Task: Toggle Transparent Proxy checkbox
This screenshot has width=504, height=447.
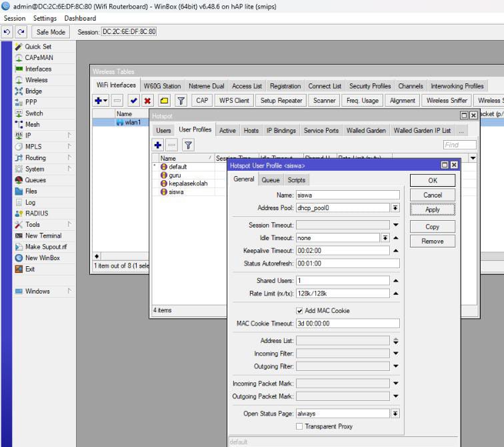Action: pyautogui.click(x=299, y=426)
